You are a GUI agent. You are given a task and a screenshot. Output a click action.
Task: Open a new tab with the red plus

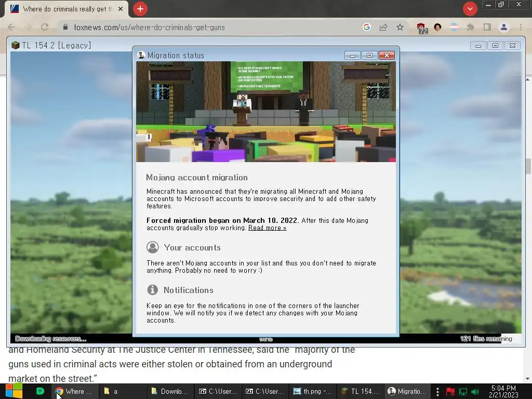pos(140,9)
